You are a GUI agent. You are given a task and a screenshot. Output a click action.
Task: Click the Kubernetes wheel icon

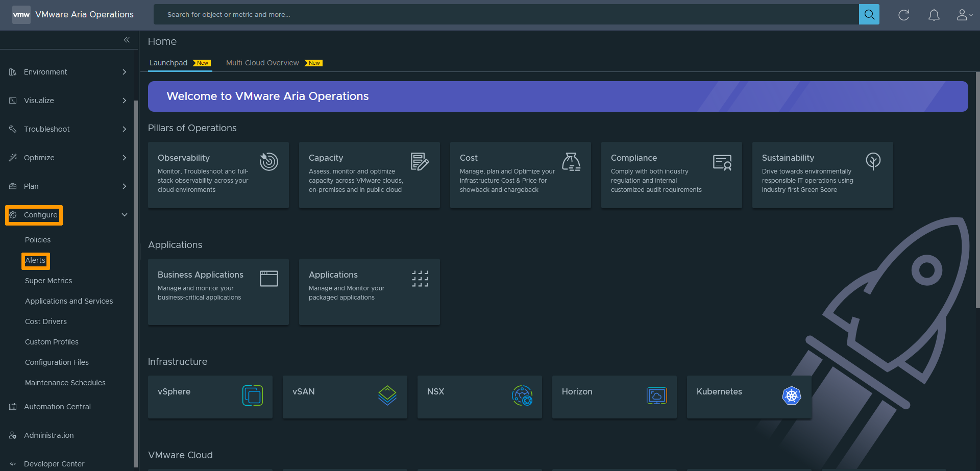pos(791,395)
